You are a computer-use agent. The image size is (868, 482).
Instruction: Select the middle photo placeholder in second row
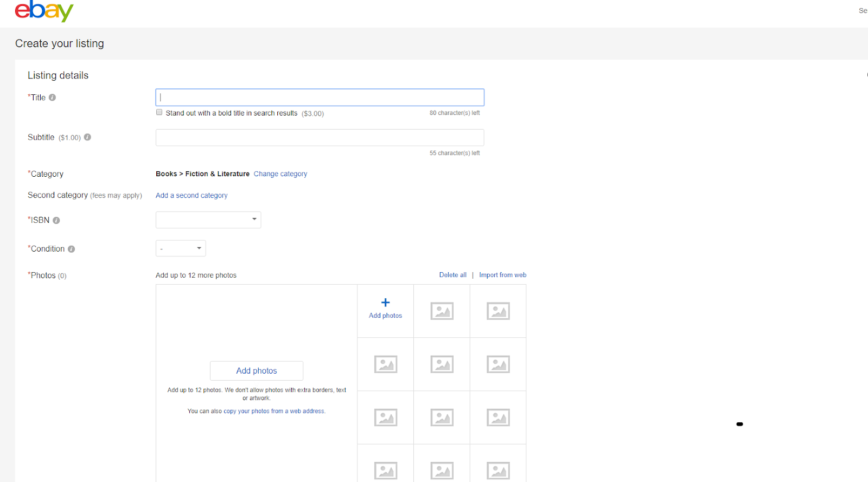pyautogui.click(x=442, y=364)
